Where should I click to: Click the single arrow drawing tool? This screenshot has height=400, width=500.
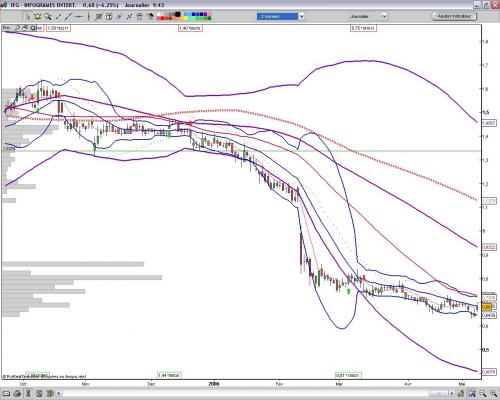click(x=119, y=16)
